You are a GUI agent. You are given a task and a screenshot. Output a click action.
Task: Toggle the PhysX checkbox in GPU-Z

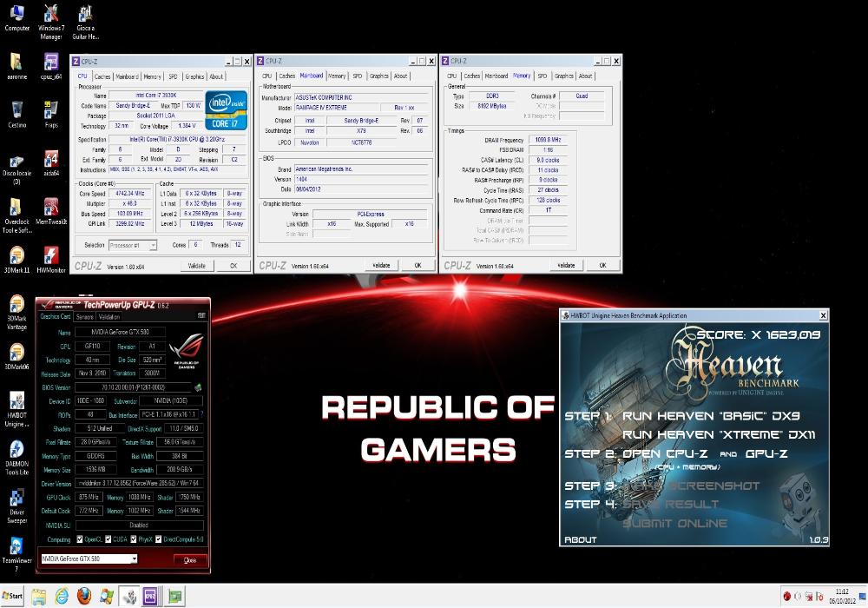tap(134, 539)
